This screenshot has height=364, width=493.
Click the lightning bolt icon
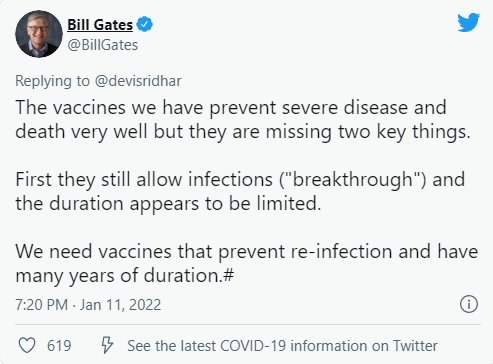click(107, 345)
